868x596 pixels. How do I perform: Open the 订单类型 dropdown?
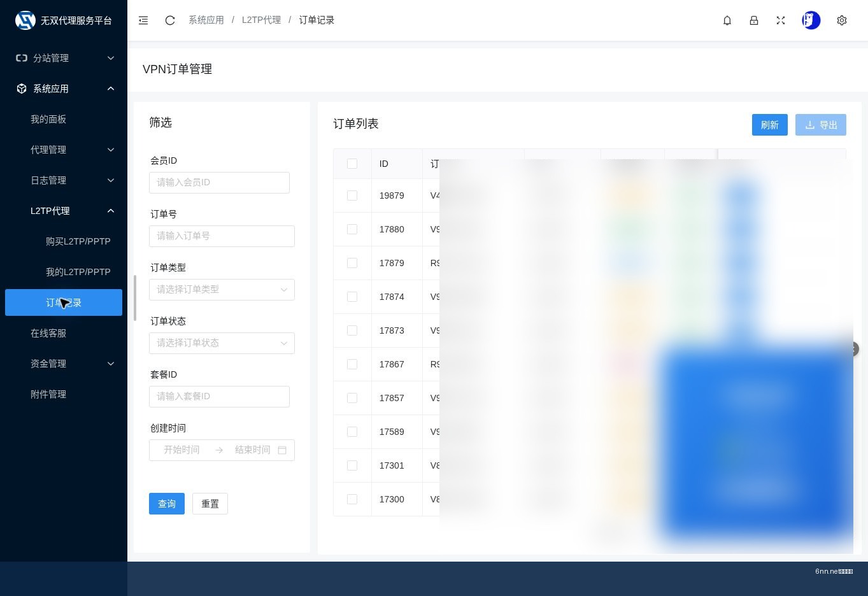click(x=222, y=290)
